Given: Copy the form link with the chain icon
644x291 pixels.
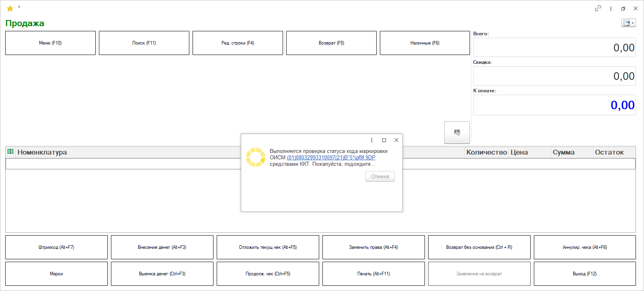Looking at the screenshot, I should click(x=598, y=8).
